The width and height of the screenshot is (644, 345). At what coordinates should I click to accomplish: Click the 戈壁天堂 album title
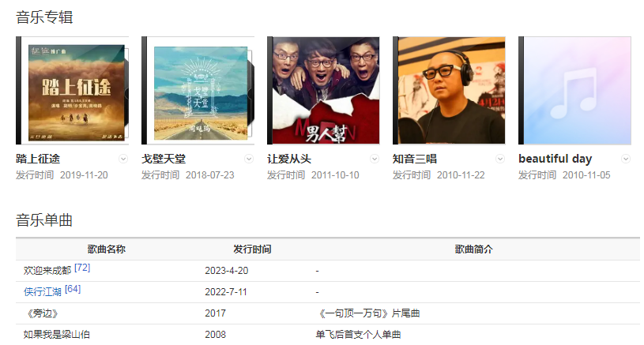164,159
